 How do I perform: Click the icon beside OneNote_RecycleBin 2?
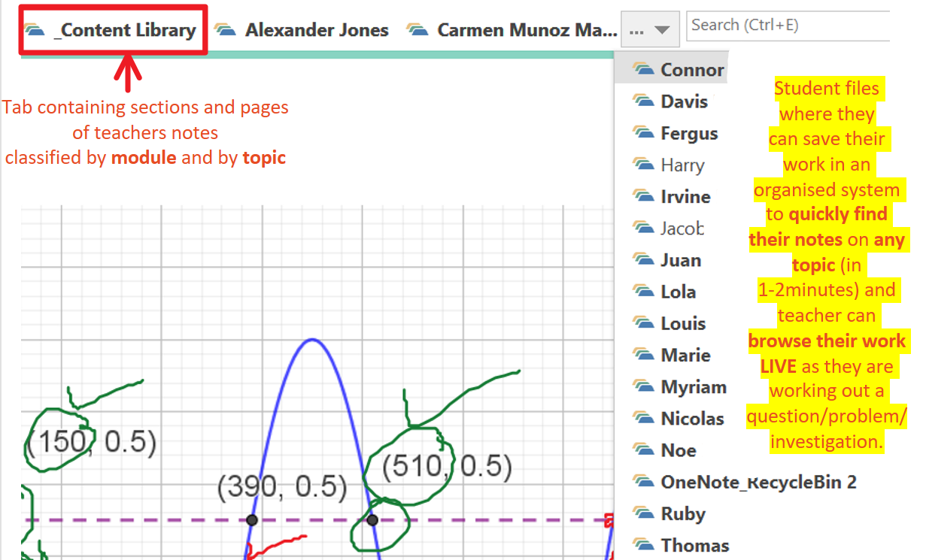coord(644,482)
